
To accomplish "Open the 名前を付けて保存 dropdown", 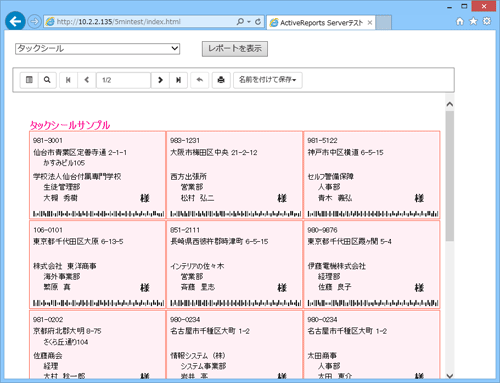I will click(x=268, y=80).
